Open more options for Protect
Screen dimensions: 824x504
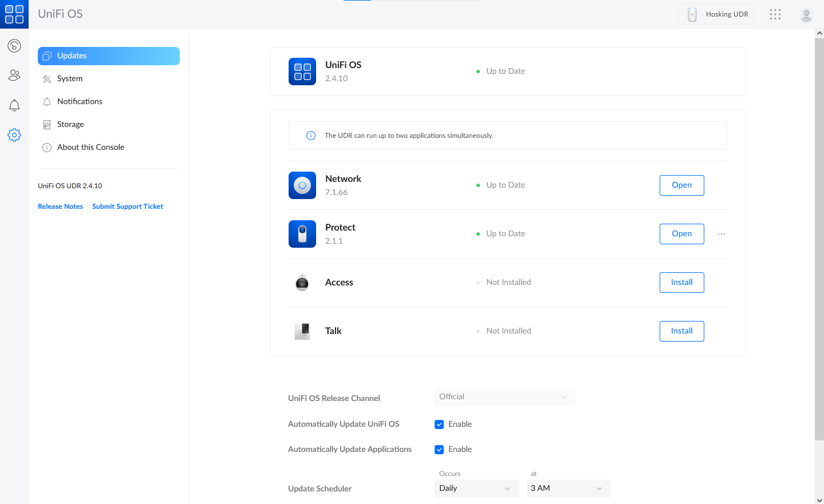click(722, 234)
